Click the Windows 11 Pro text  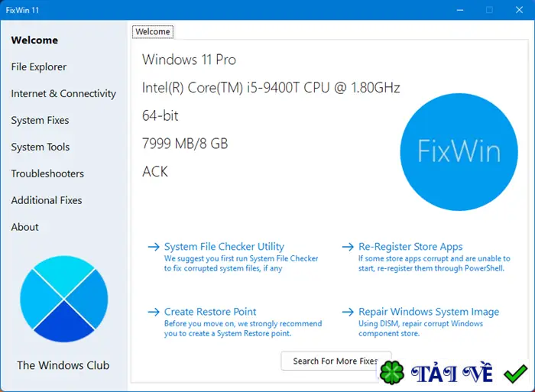pyautogui.click(x=189, y=60)
